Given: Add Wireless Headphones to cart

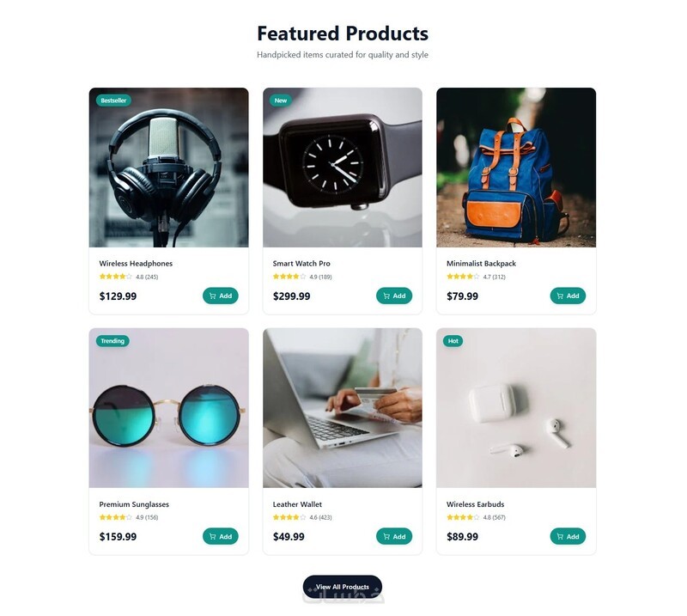Looking at the screenshot, I should click(x=221, y=296).
